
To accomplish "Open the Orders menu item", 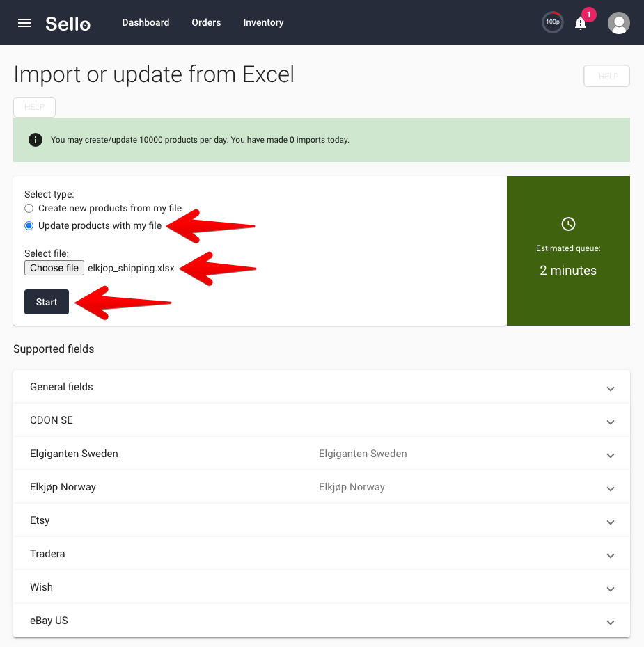I will click(x=206, y=23).
